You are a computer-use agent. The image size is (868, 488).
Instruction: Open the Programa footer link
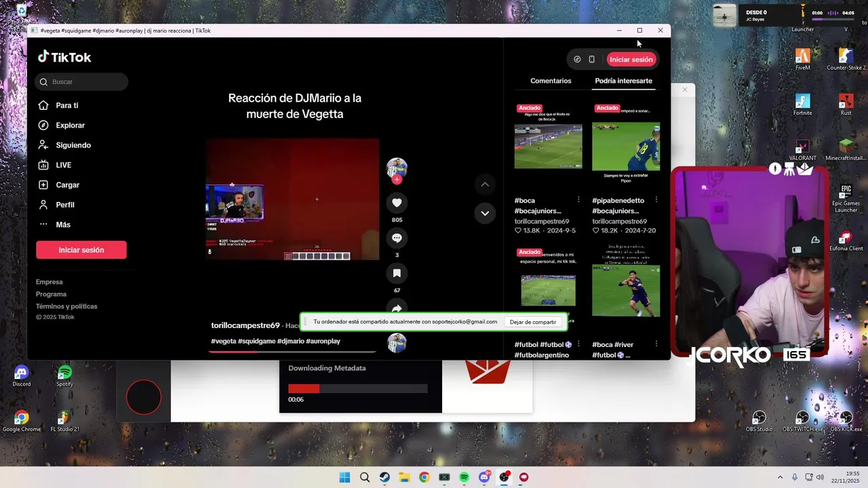[51, 294]
